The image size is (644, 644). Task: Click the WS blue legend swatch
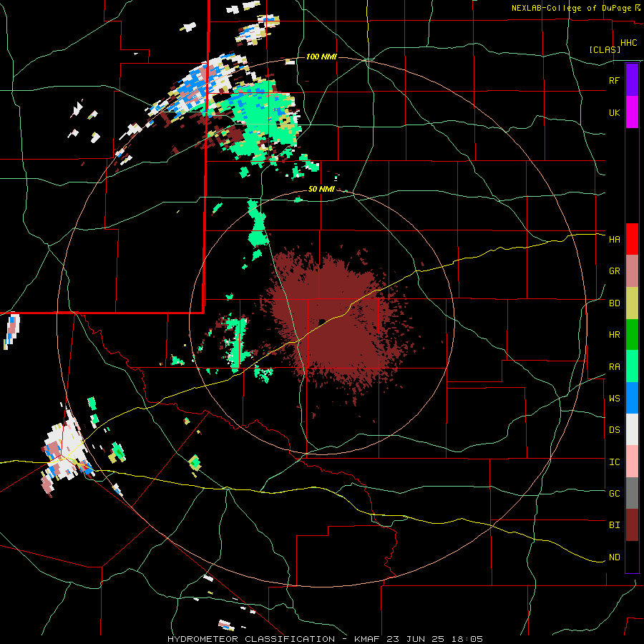[632, 398]
